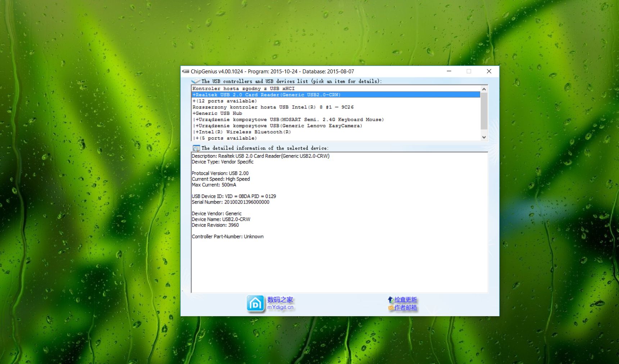Click the ChipGenius title bar app icon
619x364 pixels.
pyautogui.click(x=186, y=71)
